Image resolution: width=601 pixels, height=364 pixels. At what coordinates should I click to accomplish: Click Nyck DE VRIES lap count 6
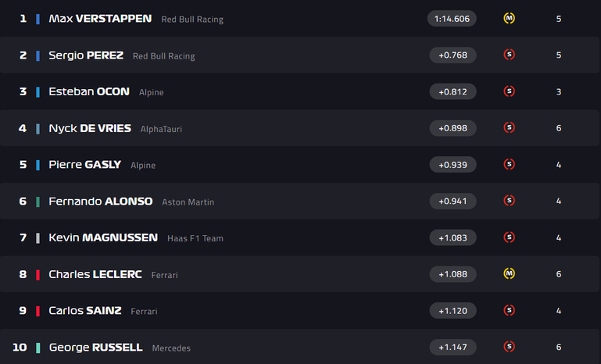[x=559, y=128]
